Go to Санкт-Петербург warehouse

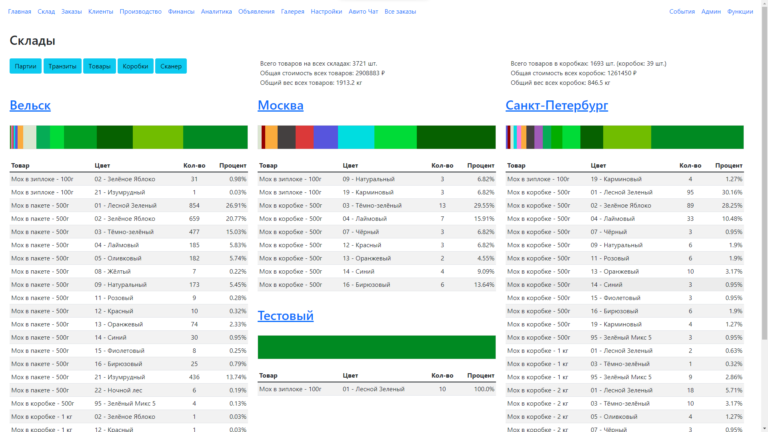[556, 105]
